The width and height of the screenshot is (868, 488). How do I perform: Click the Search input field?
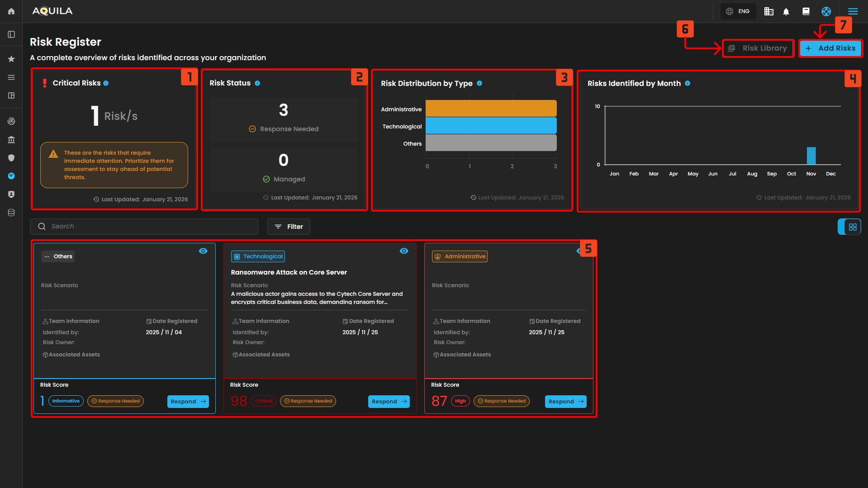pos(144,227)
